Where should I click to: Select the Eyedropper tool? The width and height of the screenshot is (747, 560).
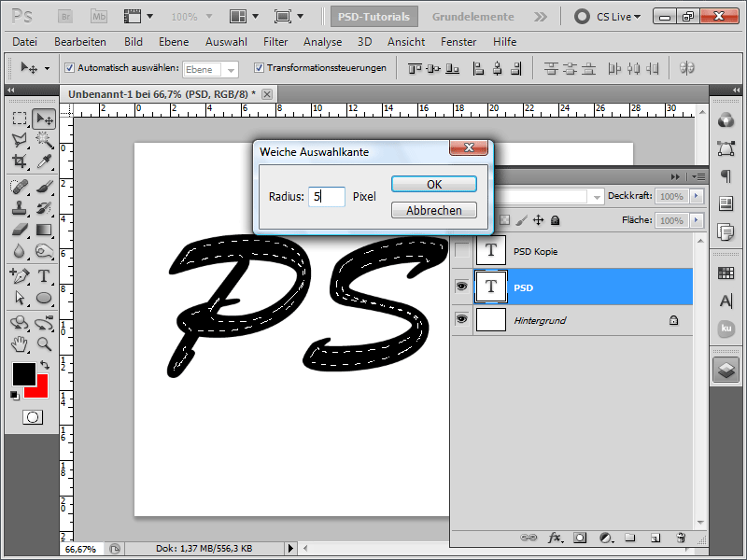(x=44, y=161)
